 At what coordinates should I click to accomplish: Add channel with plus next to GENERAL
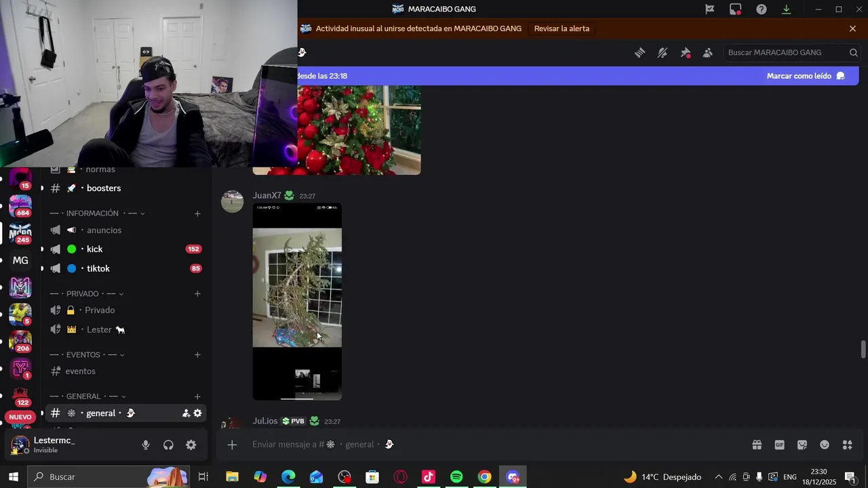(197, 396)
